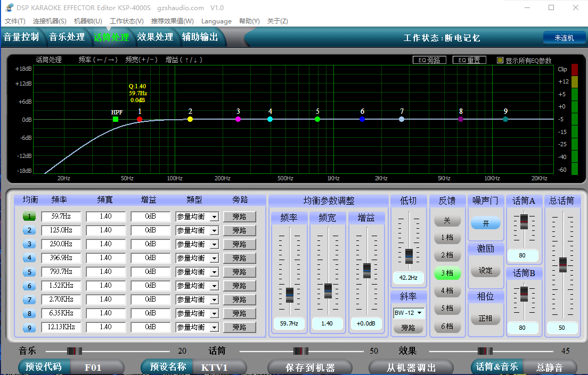Image resolution: width=588 pixels, height=375 pixels.
Task: Open the 连接机器(S) menu
Action: coord(50,21)
